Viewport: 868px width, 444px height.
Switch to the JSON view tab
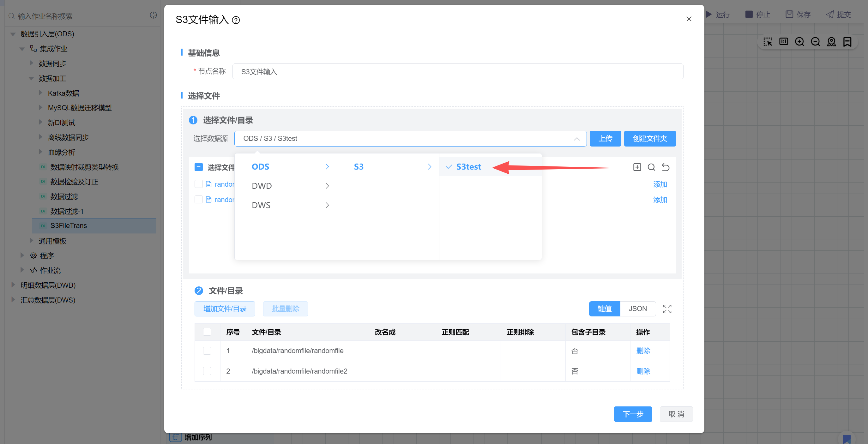click(637, 309)
